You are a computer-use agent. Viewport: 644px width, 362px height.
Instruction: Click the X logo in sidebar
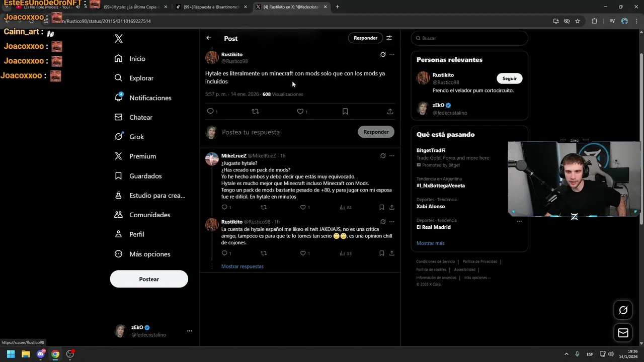point(119,39)
